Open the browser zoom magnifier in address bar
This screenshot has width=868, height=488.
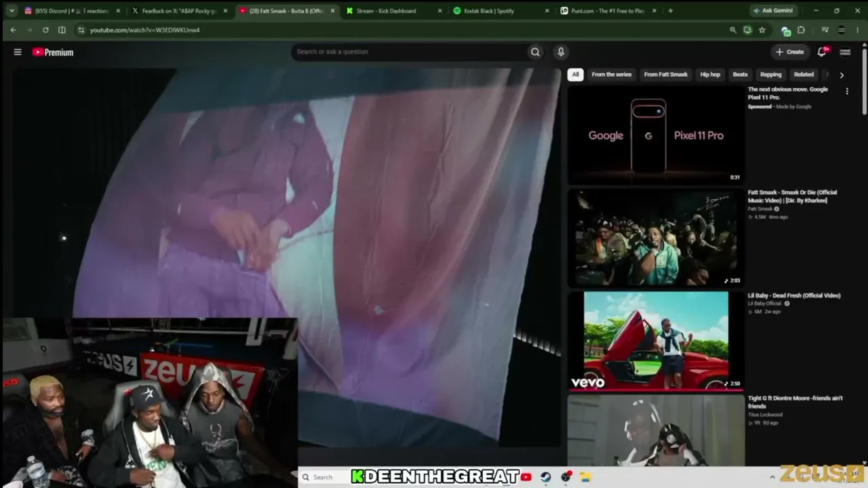coord(733,30)
